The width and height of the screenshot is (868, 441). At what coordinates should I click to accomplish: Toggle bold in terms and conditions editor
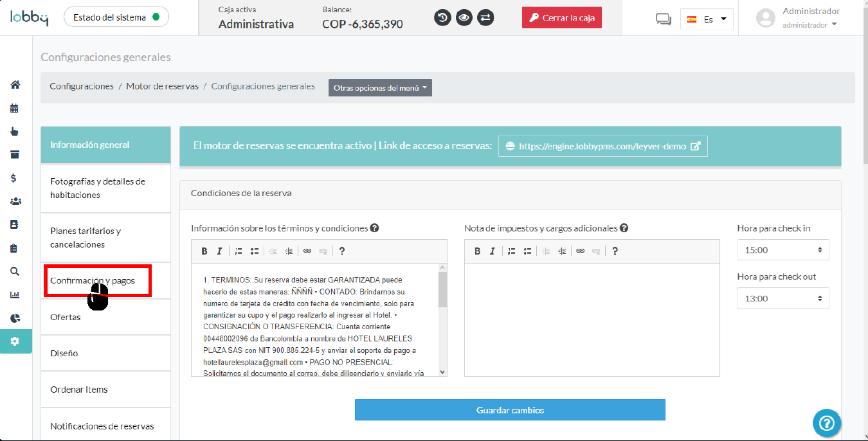point(204,251)
